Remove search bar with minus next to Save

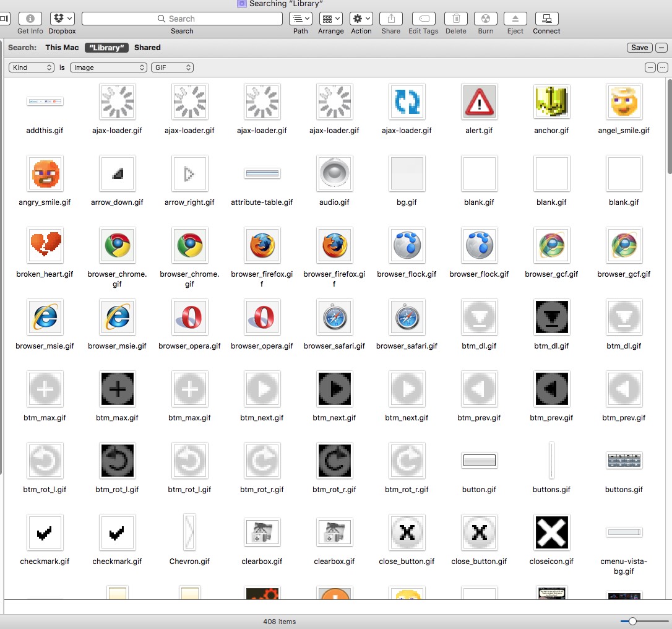click(x=661, y=48)
